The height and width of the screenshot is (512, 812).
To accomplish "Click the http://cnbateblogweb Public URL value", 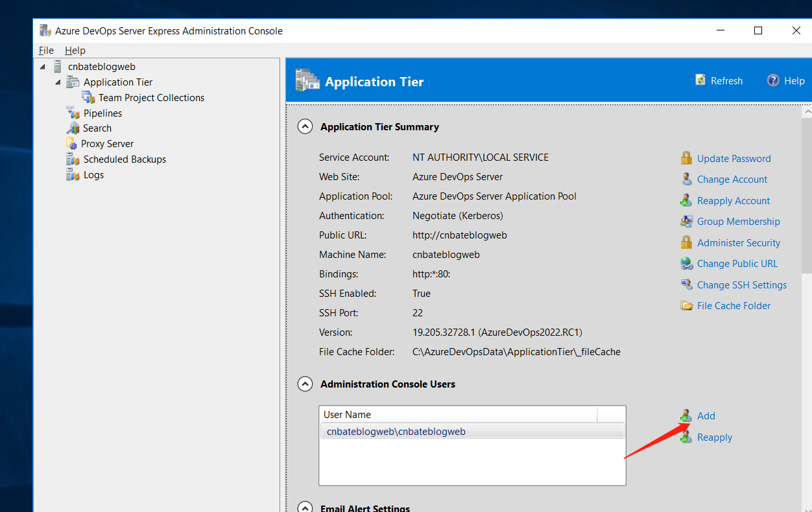I will tap(460, 235).
